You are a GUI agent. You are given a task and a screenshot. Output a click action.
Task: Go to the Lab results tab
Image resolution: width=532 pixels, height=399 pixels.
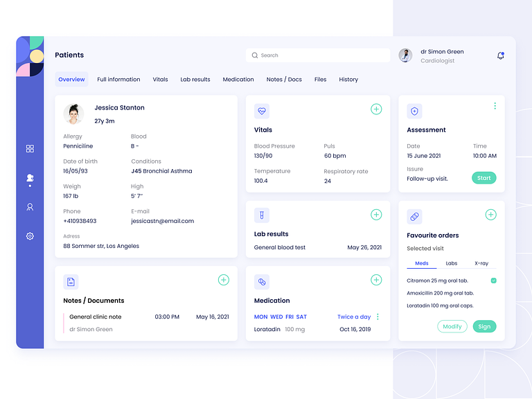(195, 80)
